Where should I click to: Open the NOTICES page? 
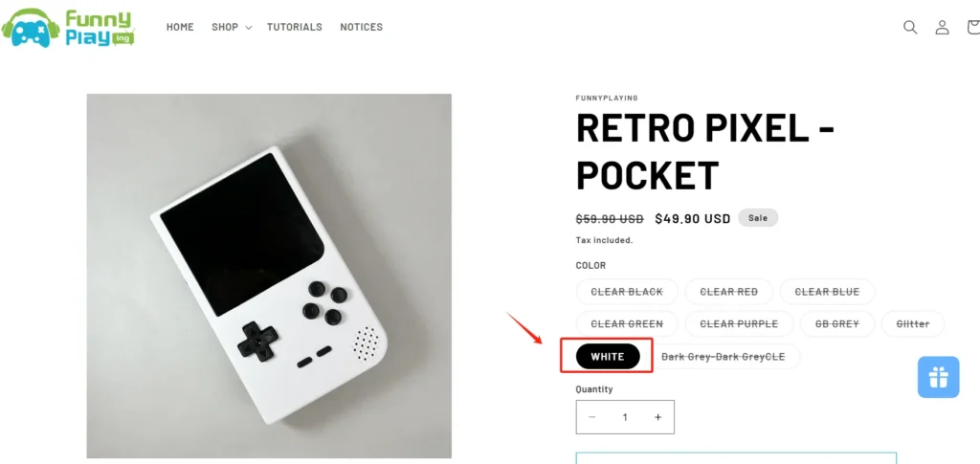(x=361, y=27)
